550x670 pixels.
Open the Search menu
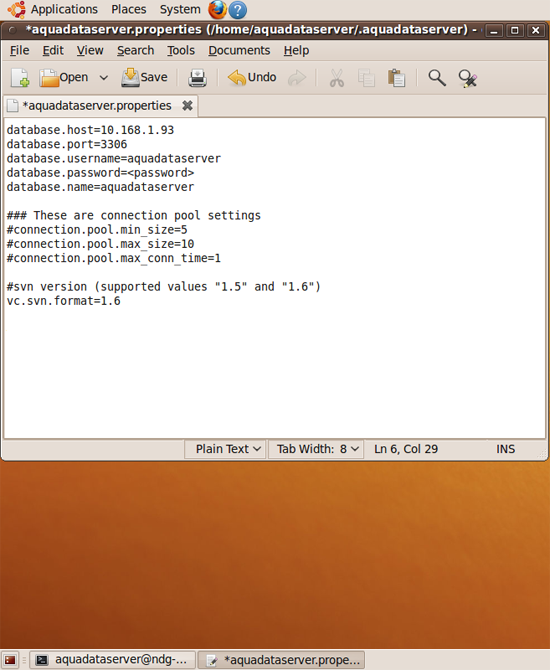(135, 50)
